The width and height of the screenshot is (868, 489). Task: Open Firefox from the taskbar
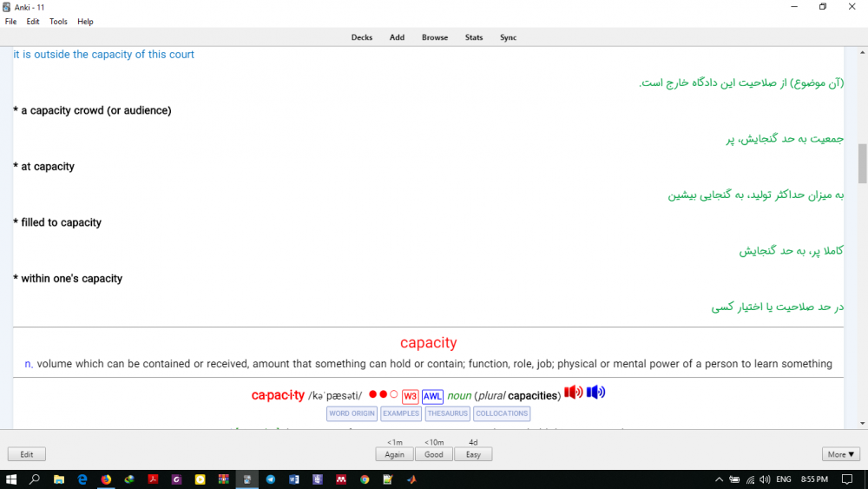(x=106, y=479)
